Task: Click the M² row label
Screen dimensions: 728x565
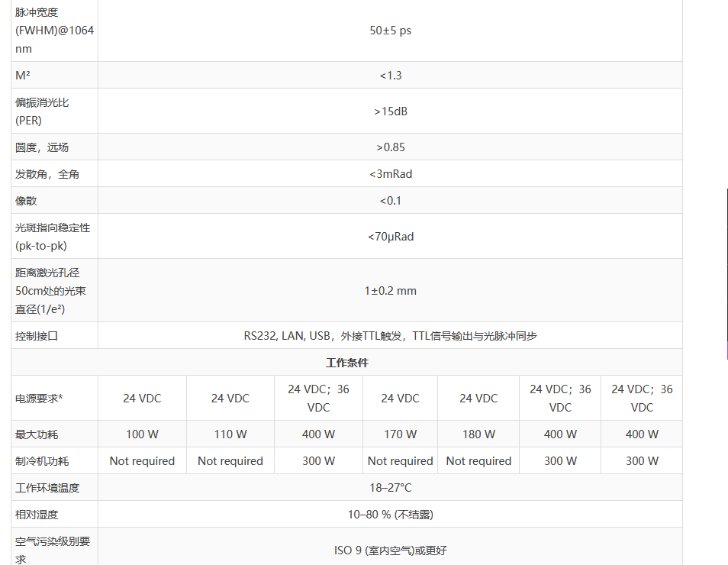Action: [x=23, y=76]
